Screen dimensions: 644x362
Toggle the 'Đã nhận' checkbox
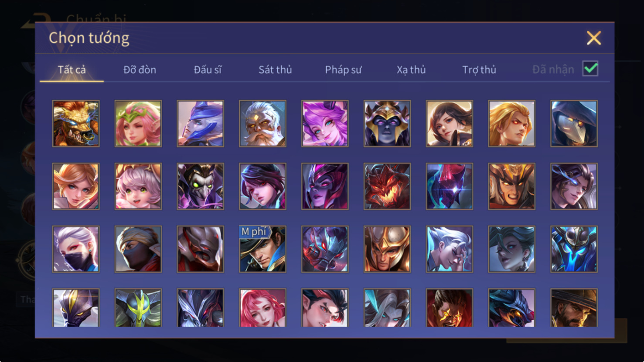(590, 69)
